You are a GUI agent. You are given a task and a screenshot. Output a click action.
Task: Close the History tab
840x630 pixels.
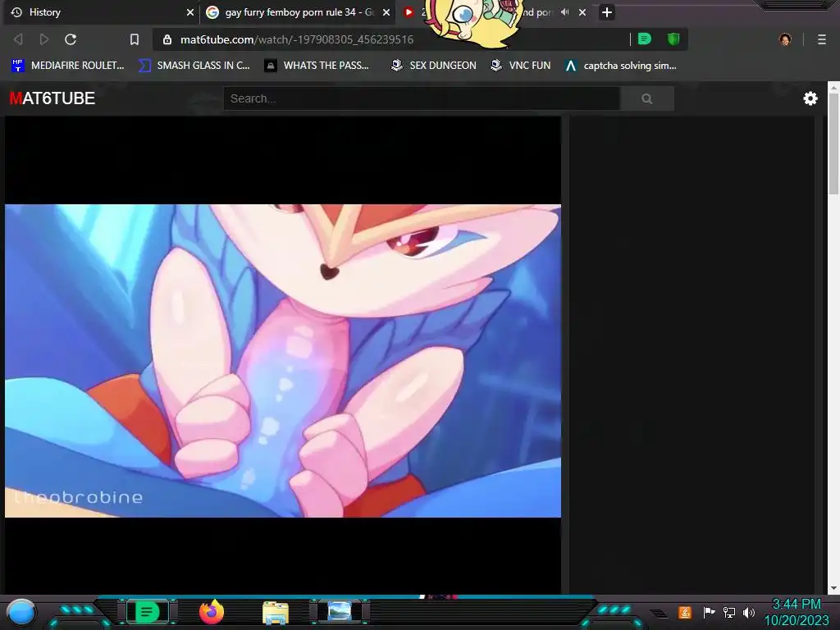[189, 12]
